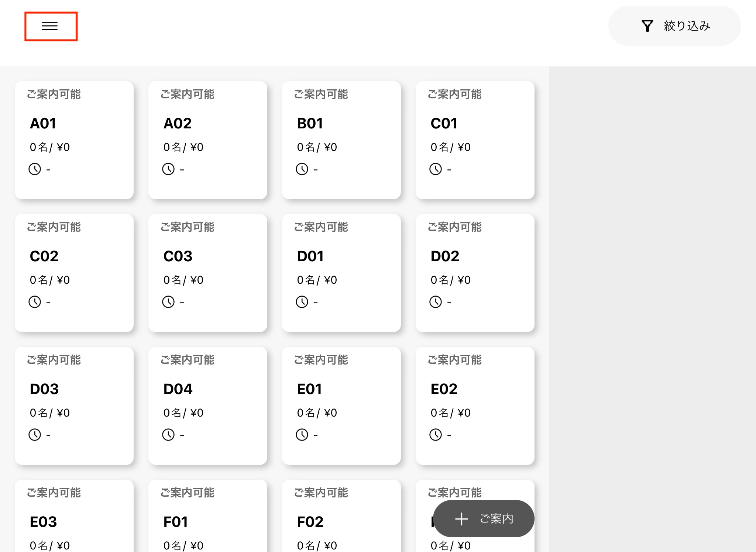
Task: Click the clock icon on table D03
Action: pos(35,435)
